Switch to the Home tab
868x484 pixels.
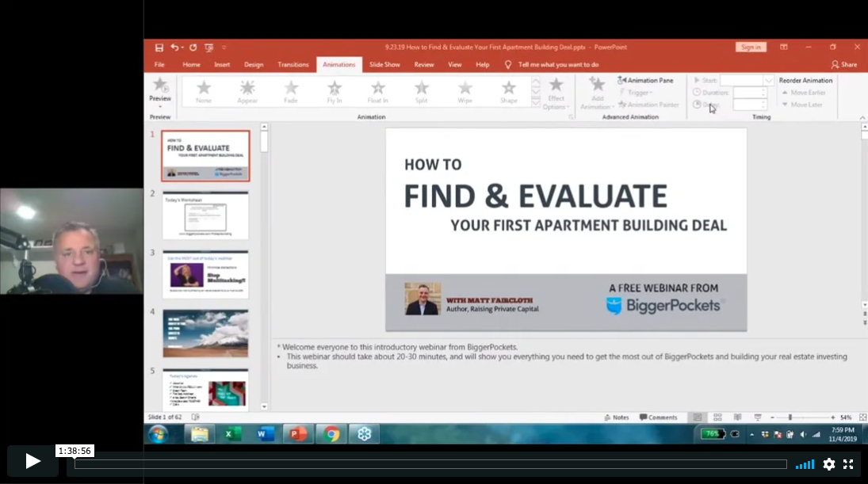point(192,65)
